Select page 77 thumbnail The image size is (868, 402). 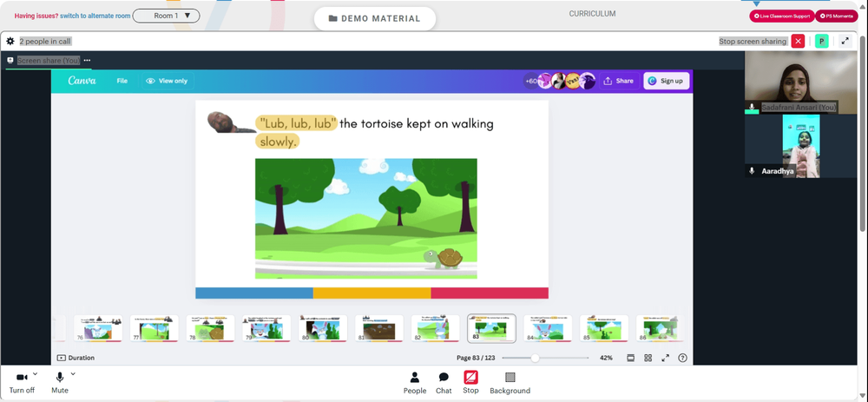click(155, 328)
